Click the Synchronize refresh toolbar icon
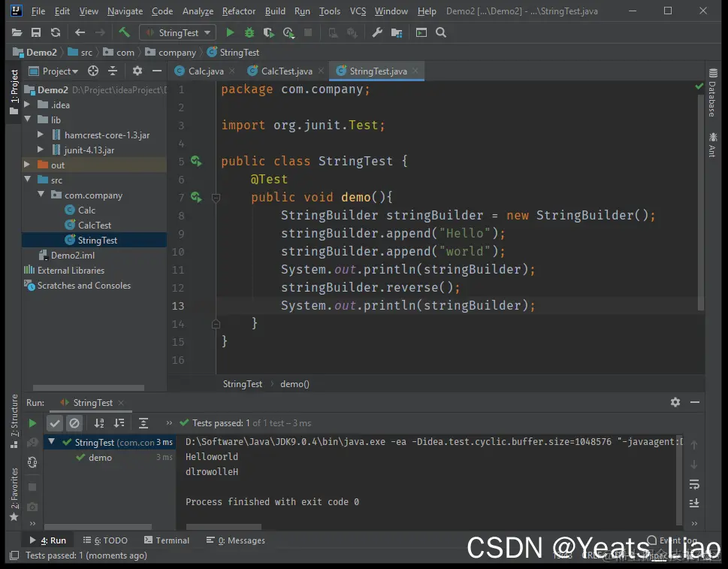 [x=56, y=32]
